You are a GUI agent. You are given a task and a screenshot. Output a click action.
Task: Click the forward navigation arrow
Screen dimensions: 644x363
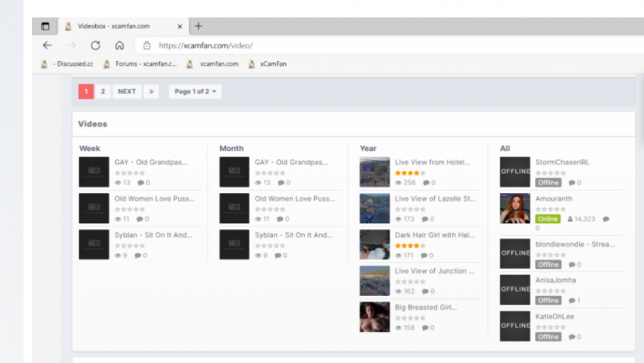(x=71, y=45)
